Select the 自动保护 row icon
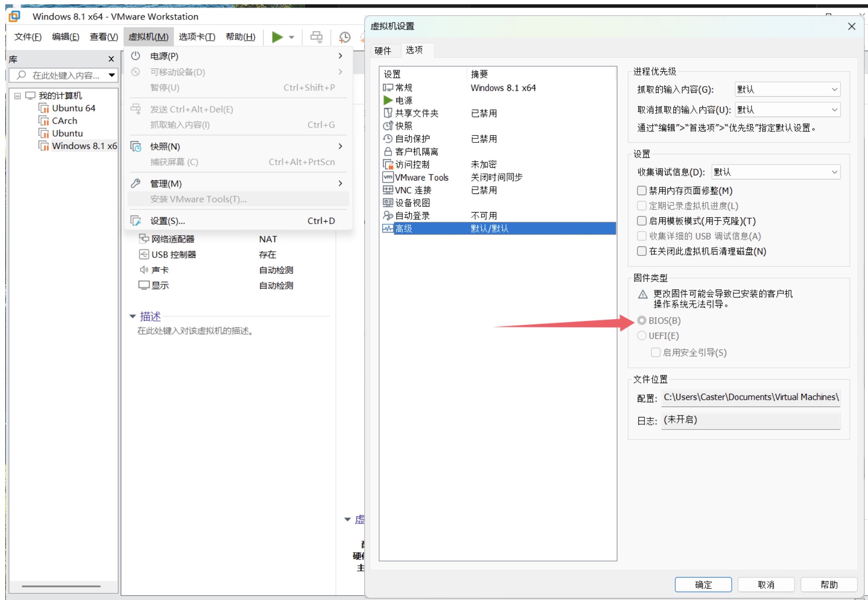Image resolution: width=868 pixels, height=600 pixels. (388, 139)
